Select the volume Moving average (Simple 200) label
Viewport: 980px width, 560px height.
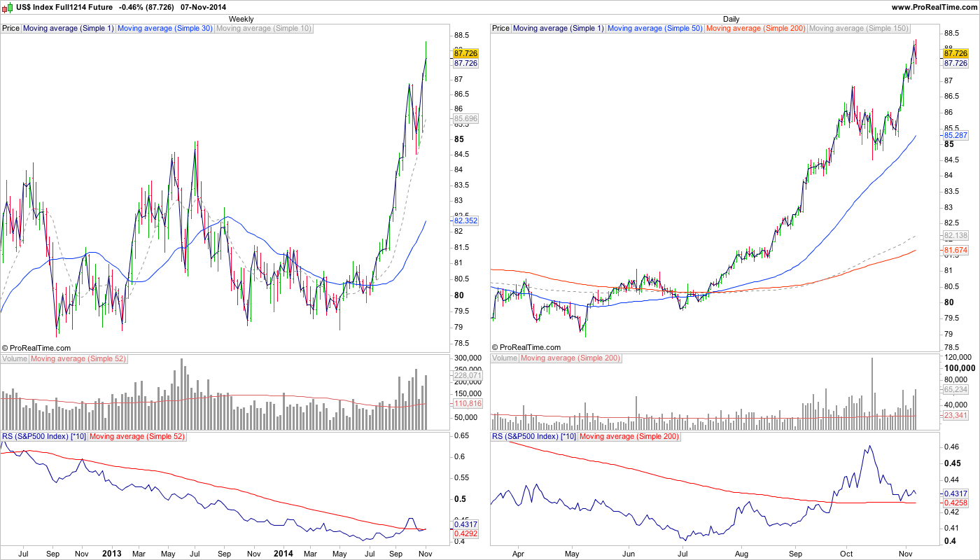(x=570, y=358)
